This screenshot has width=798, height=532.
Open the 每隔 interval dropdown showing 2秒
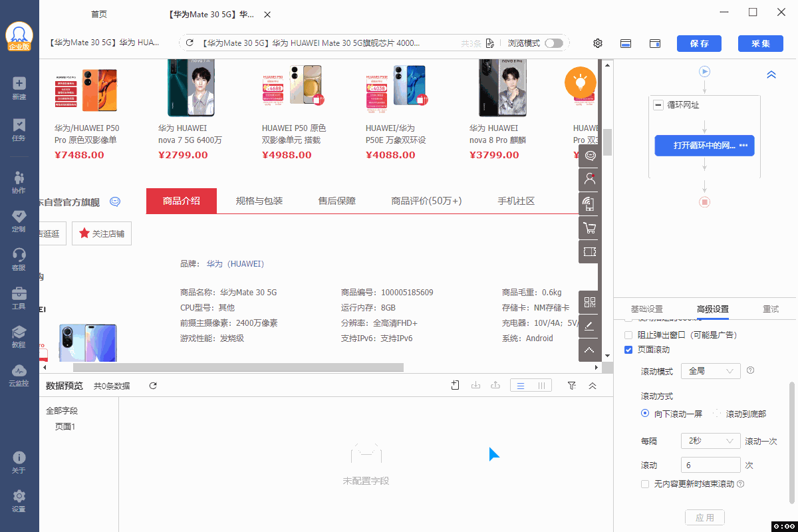pos(710,441)
